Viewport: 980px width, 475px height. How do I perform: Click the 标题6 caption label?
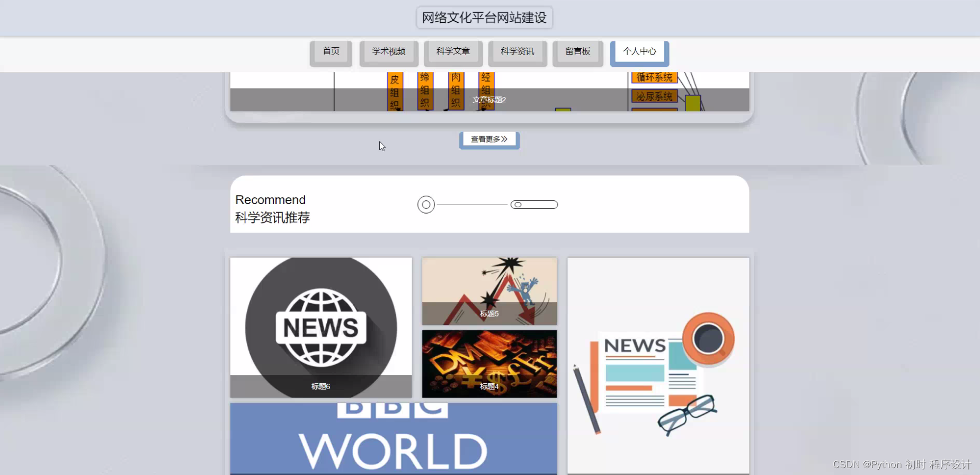(x=321, y=386)
